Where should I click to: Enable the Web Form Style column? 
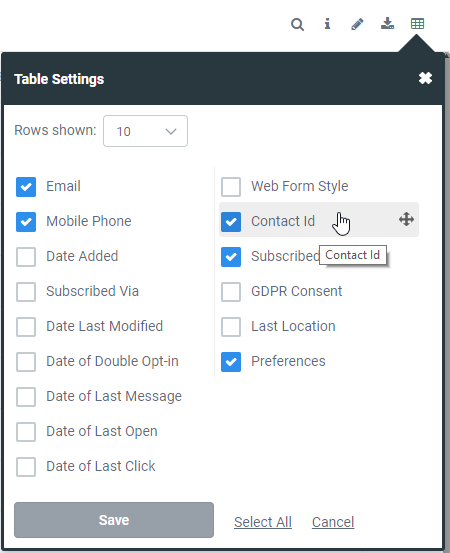231,187
